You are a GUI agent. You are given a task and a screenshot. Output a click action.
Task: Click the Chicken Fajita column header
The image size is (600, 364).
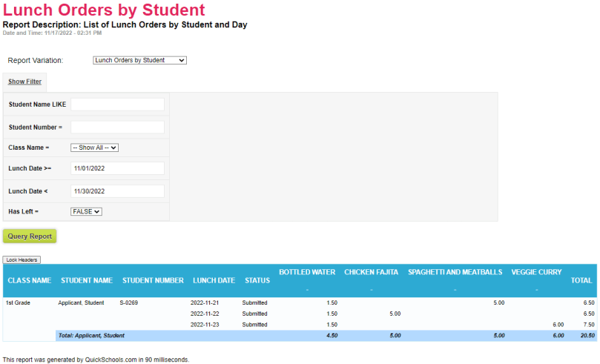[x=372, y=272]
